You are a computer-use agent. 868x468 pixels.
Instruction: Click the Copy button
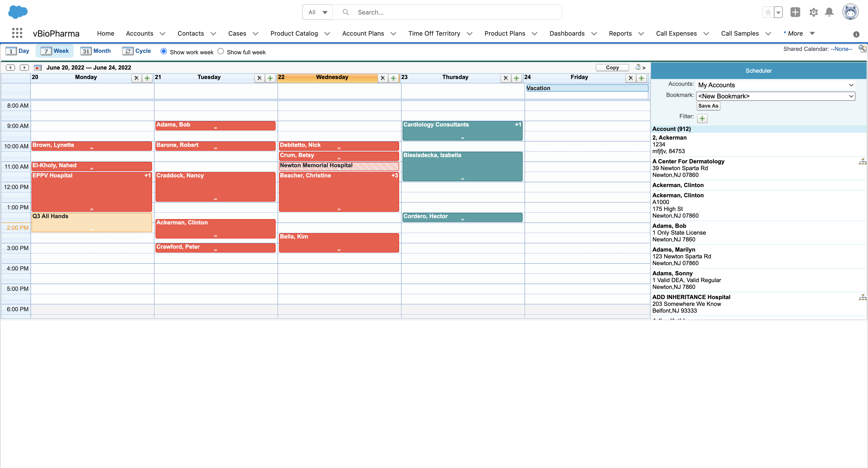pos(612,67)
